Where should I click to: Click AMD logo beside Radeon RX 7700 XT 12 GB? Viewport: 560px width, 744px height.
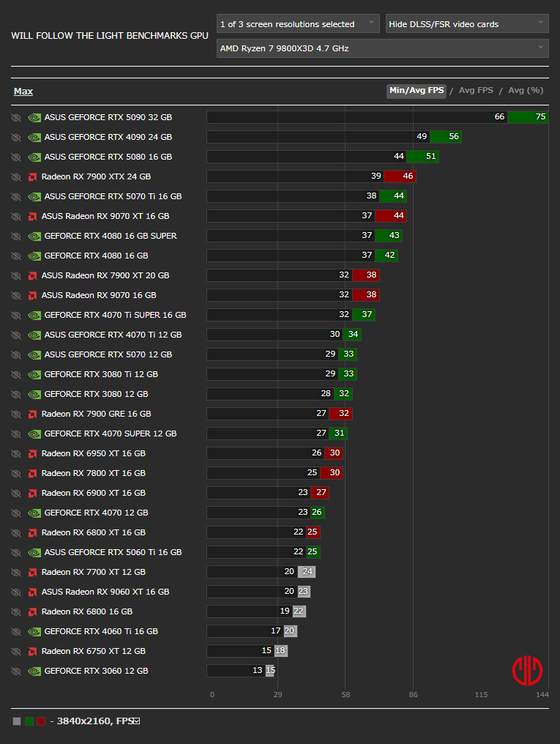(x=33, y=573)
